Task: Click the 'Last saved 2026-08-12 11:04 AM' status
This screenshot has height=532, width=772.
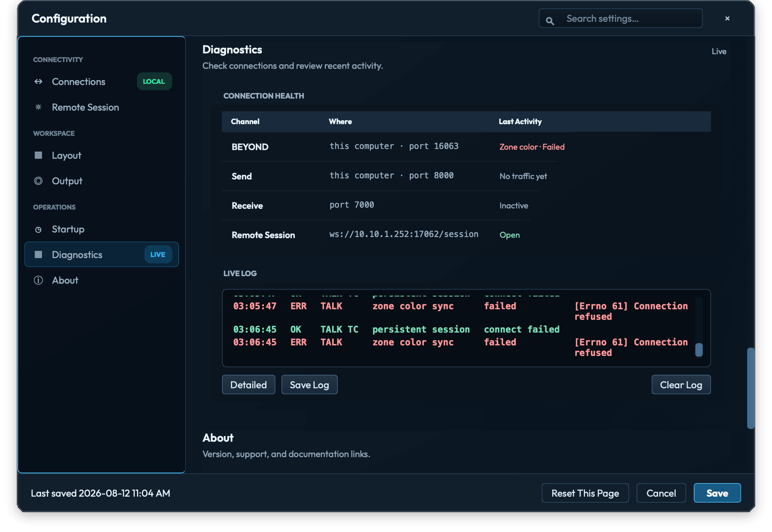Action: (x=101, y=493)
